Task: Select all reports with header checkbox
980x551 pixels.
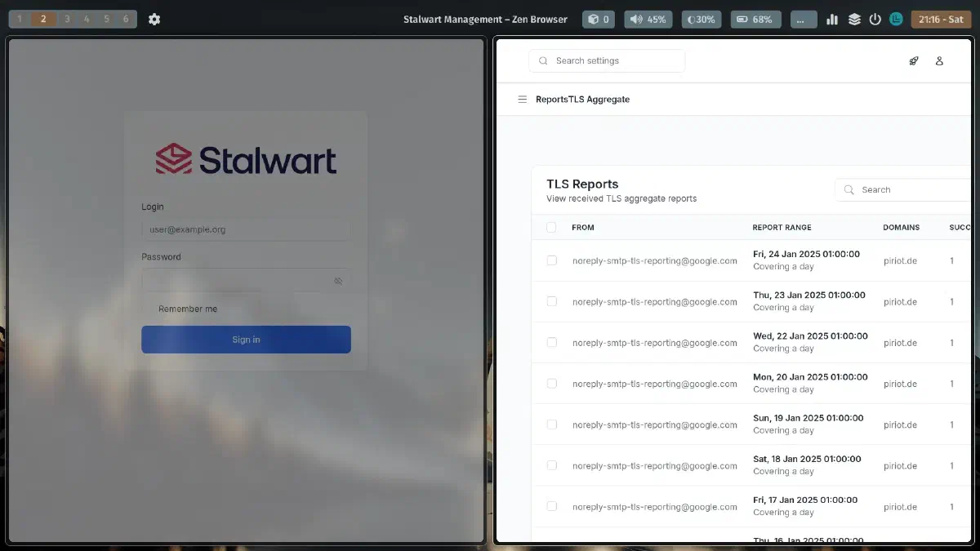Action: tap(551, 227)
